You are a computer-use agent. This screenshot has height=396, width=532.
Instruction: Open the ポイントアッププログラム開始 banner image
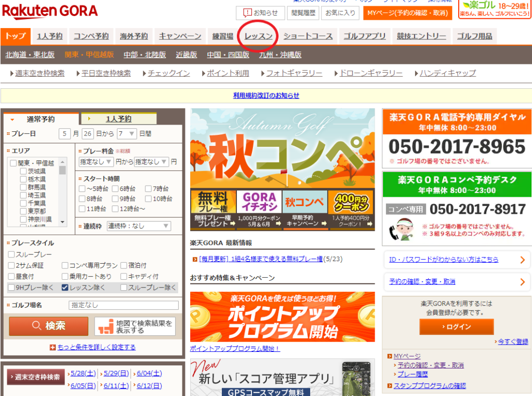[x=282, y=317]
